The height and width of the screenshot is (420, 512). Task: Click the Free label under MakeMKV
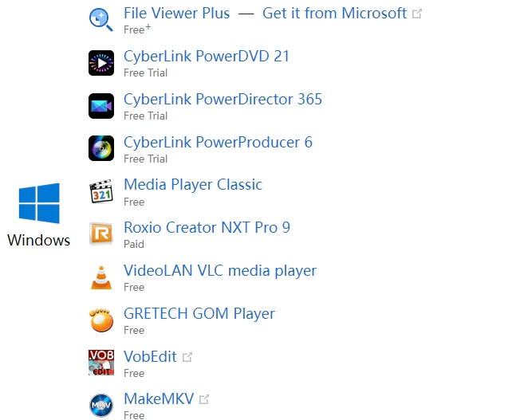coord(134,415)
